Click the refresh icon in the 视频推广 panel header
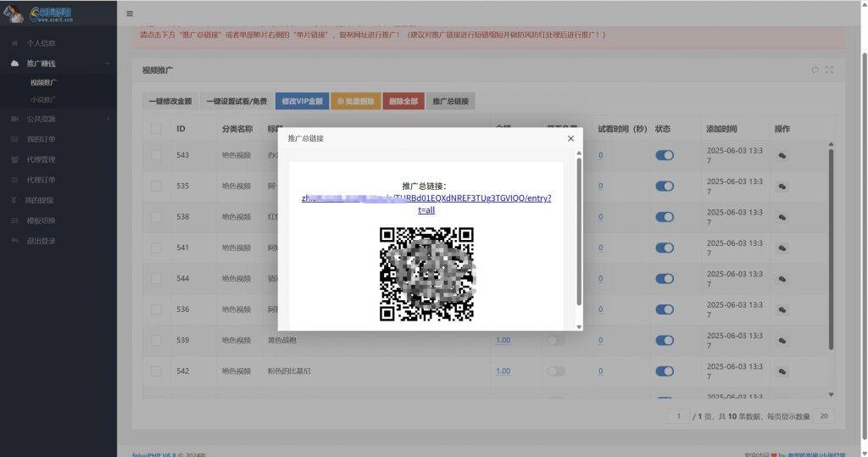 (815, 70)
